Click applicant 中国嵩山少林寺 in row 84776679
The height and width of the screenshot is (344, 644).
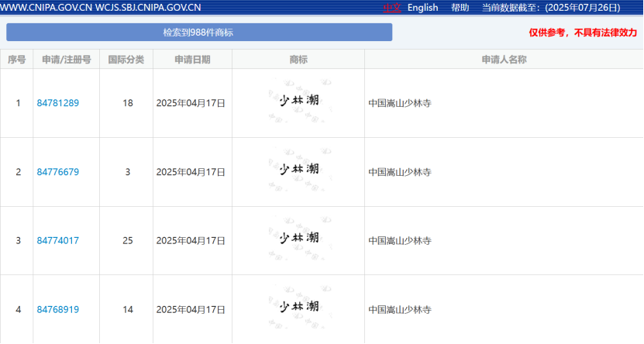point(400,172)
